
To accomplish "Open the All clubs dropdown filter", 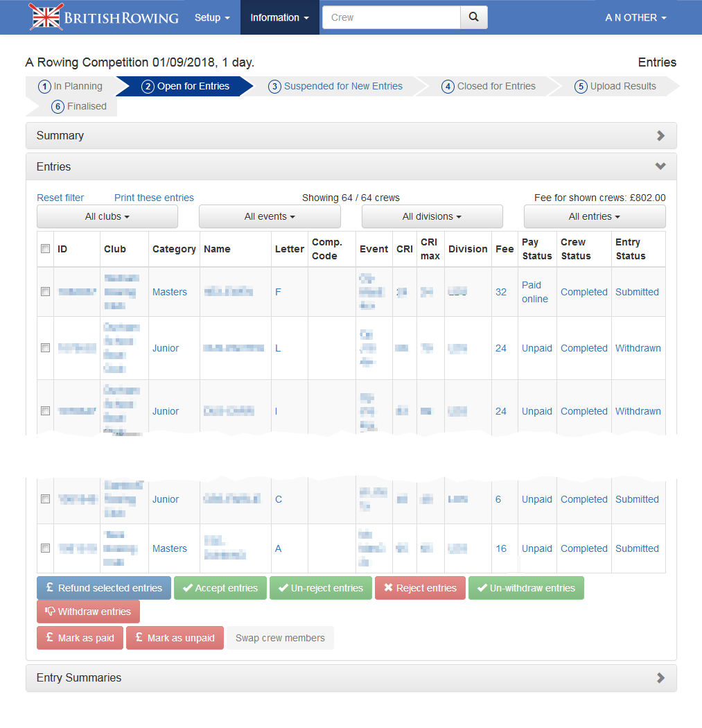I will [x=107, y=216].
